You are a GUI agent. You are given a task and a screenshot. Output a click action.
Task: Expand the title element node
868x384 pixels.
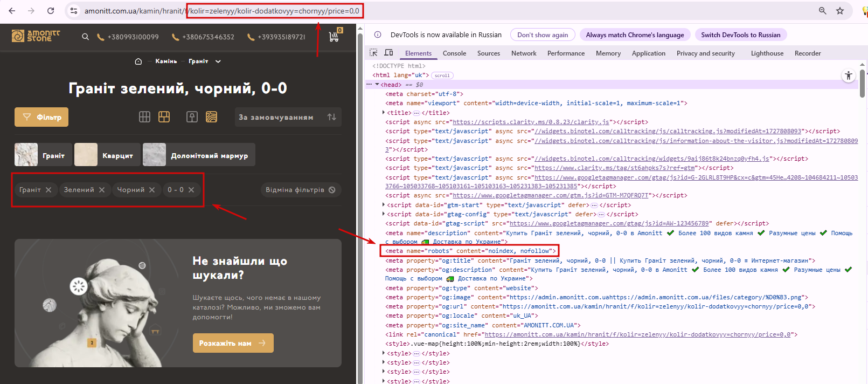[384, 113]
